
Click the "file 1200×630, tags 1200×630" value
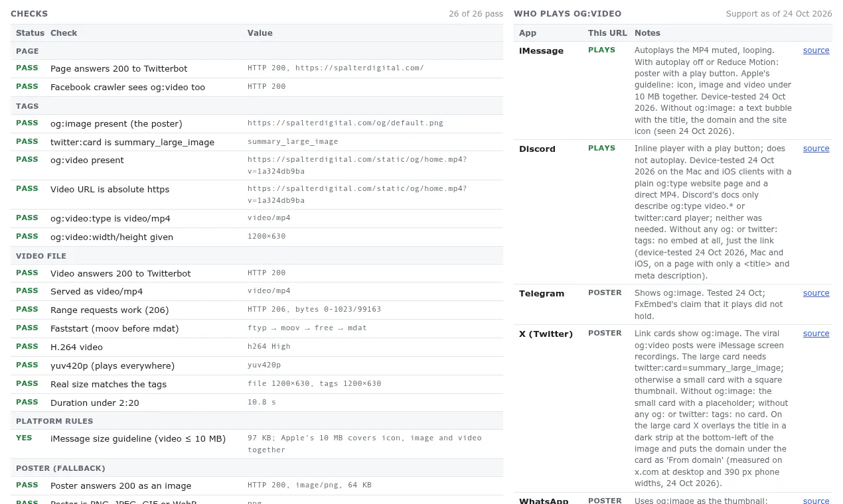tap(314, 384)
